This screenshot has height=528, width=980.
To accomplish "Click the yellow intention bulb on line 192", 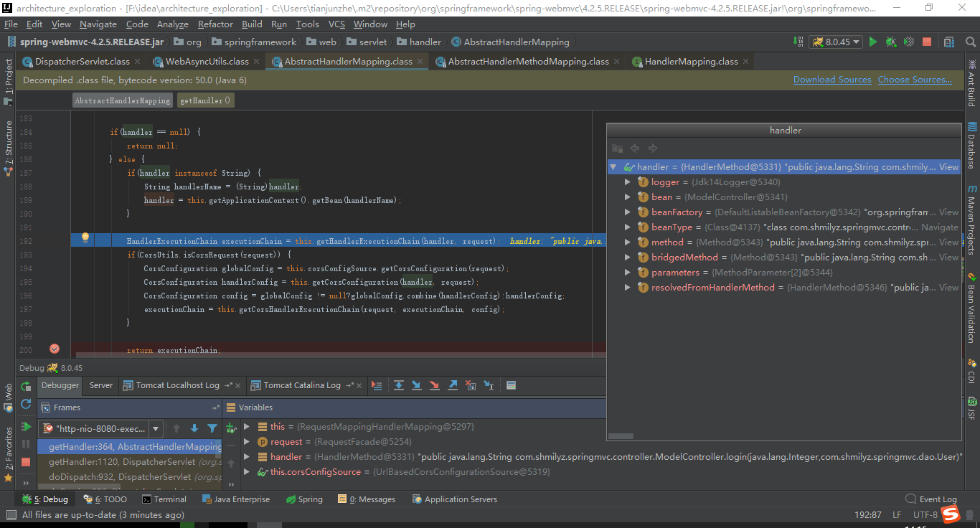I will [x=85, y=237].
